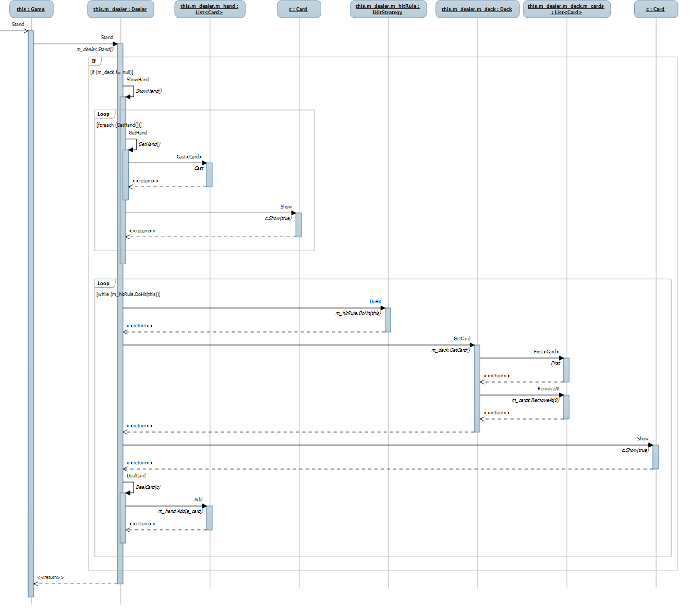Click the 'GetHand' message name
Image resolution: width=692 pixels, height=616 pixels.
tap(138, 133)
